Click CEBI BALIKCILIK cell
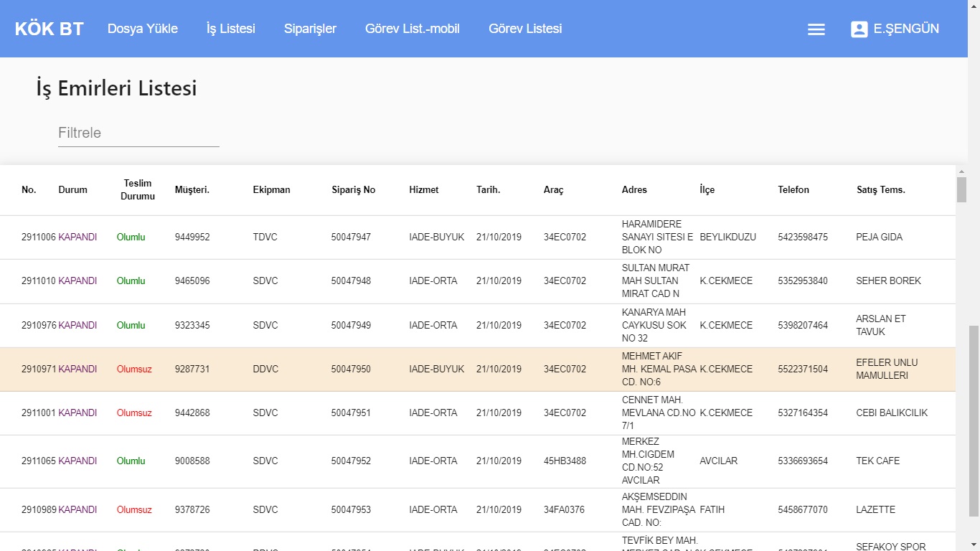Image resolution: width=980 pixels, height=551 pixels. coord(892,413)
